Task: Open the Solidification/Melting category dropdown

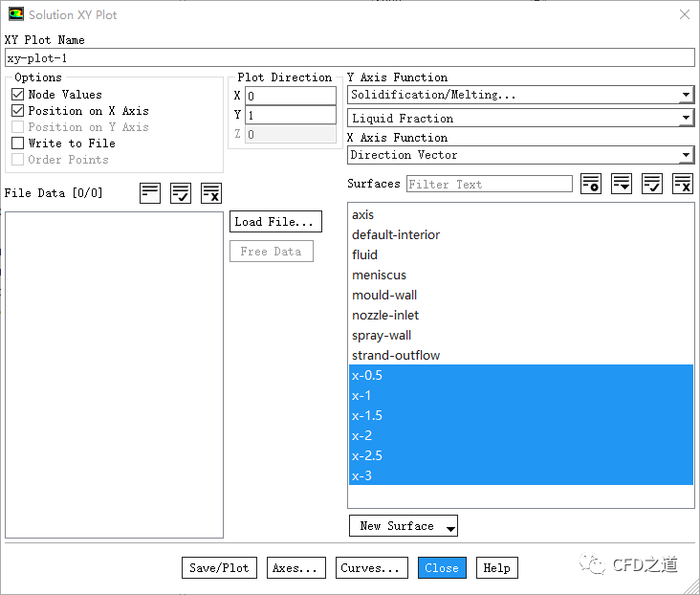Action: click(x=520, y=96)
